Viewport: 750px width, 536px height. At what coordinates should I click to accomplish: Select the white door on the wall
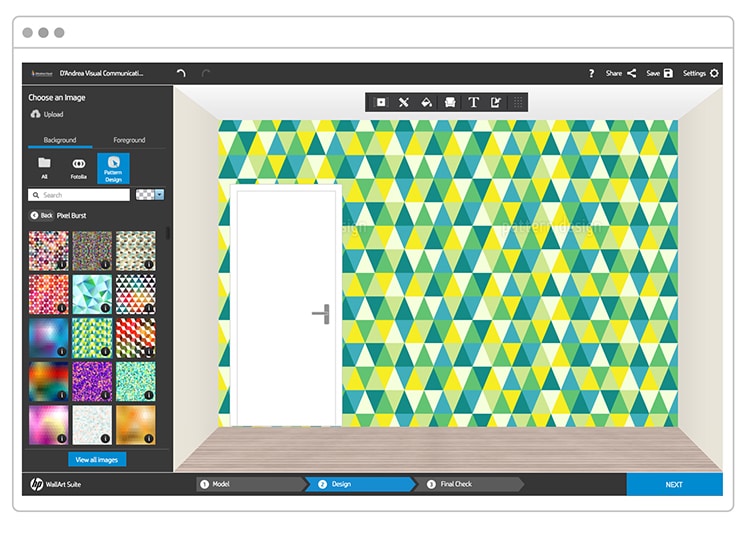pos(286,306)
